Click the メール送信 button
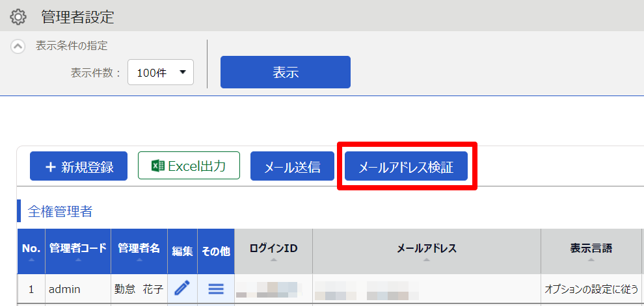Screen dimensions: 644x306 coord(293,166)
